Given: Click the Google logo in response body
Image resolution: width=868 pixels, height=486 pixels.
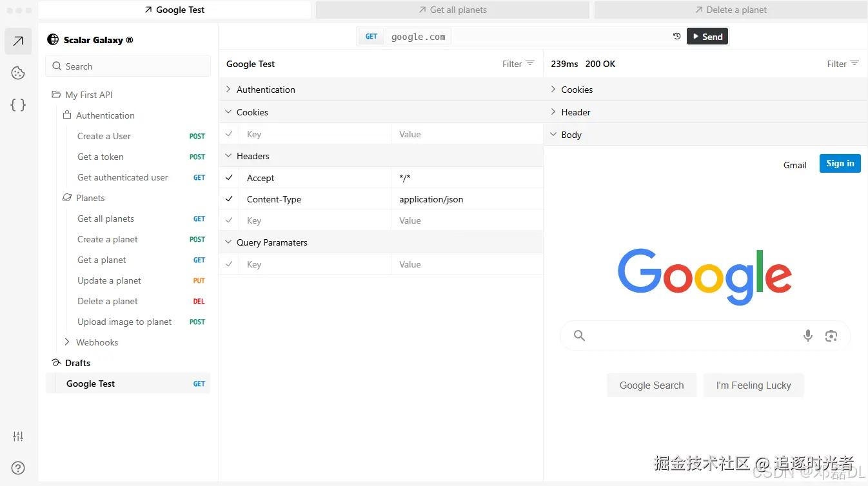Looking at the screenshot, I should (705, 276).
